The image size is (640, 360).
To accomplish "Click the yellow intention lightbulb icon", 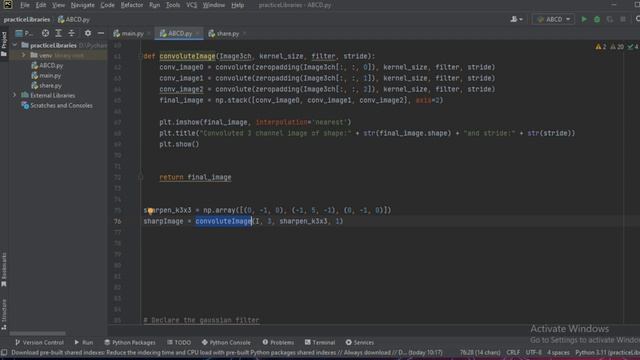I will click(x=150, y=211).
